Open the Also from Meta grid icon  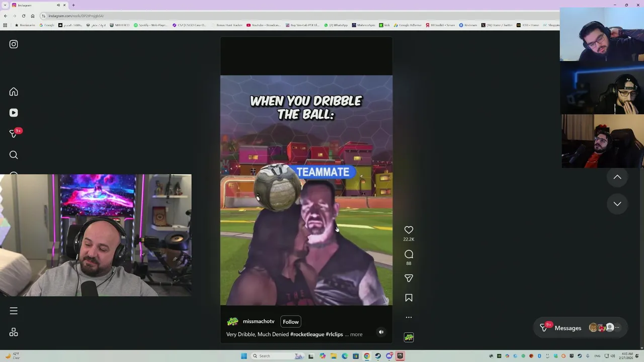point(14,332)
